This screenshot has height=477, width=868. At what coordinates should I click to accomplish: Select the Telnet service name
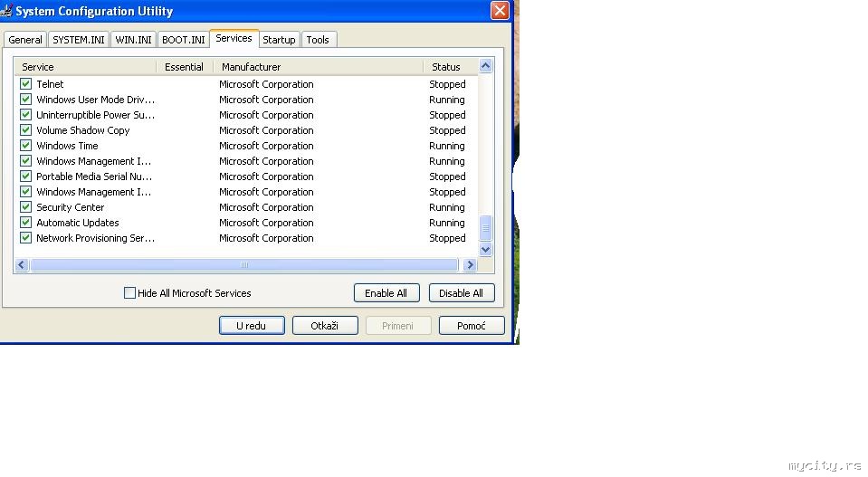click(x=50, y=84)
